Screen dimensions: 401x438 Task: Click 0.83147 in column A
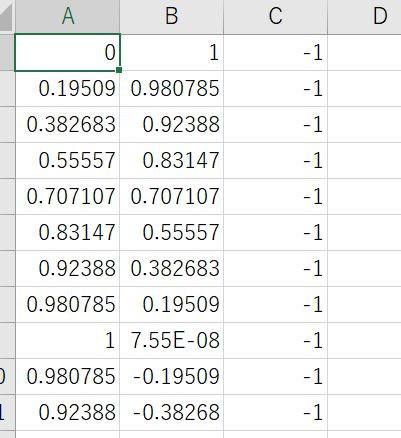click(67, 233)
